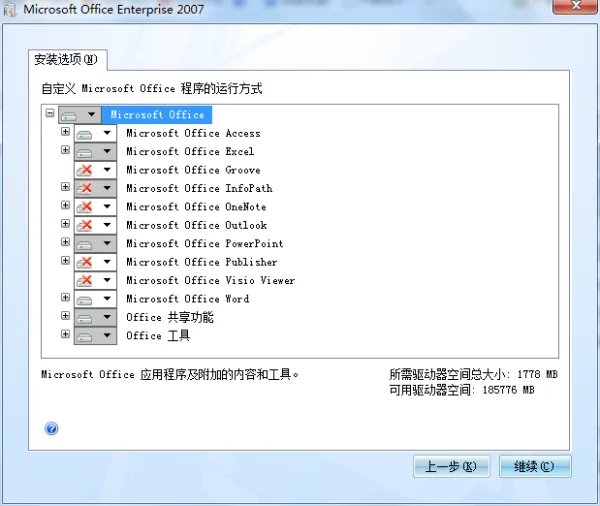Open install-state dropdown for Office Word
Image resolution: width=600 pixels, height=506 pixels.
(x=107, y=299)
